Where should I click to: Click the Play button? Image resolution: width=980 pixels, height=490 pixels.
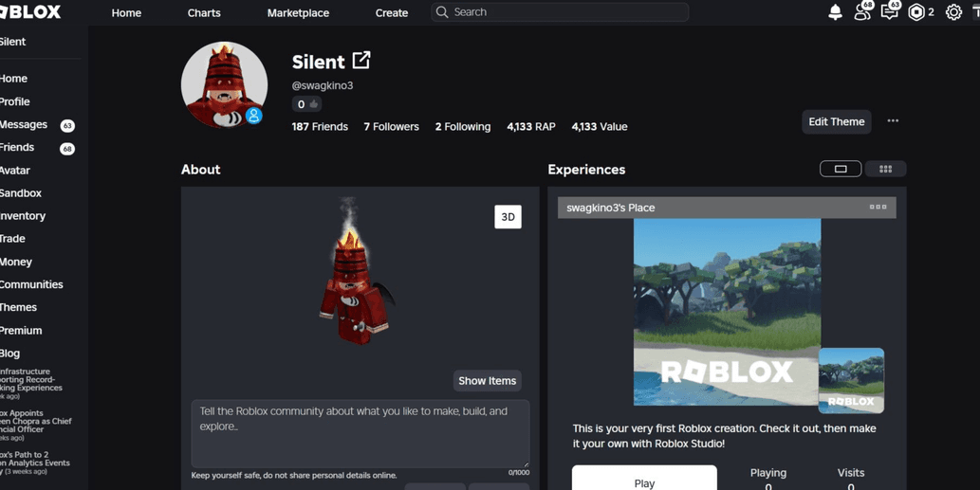[644, 480]
